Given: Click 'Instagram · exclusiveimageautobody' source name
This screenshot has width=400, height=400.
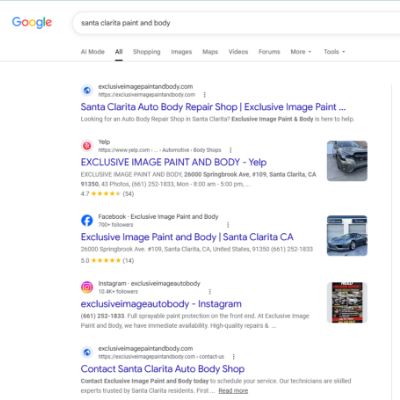Looking at the screenshot, I should point(149,283).
